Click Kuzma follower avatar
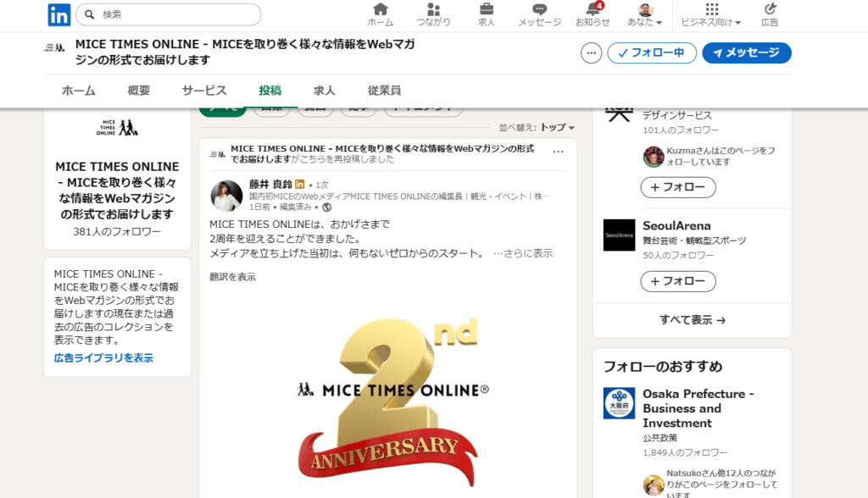 [654, 157]
